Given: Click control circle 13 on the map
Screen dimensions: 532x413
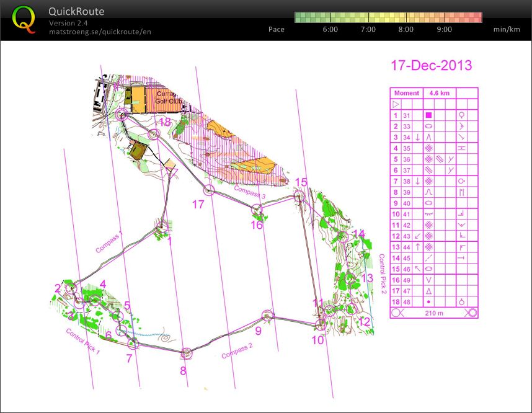Looking at the screenshot, I should pyautogui.click(x=350, y=278).
